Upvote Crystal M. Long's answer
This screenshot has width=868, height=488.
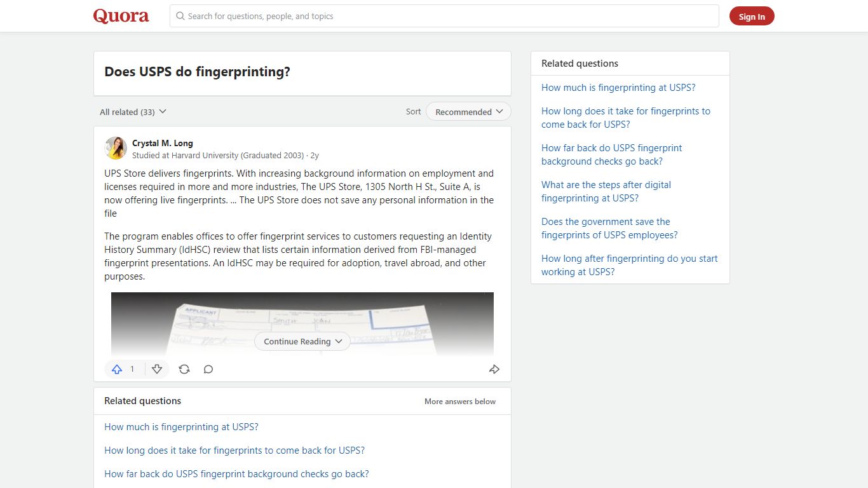[x=117, y=369]
